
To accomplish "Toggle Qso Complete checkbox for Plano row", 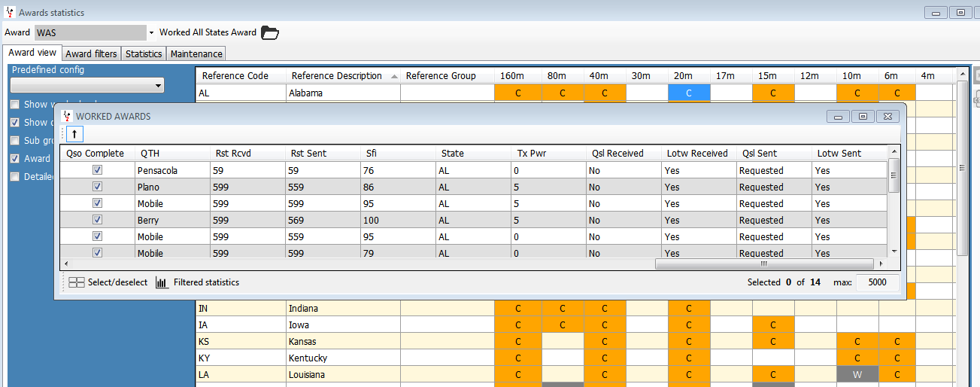I will click(97, 187).
